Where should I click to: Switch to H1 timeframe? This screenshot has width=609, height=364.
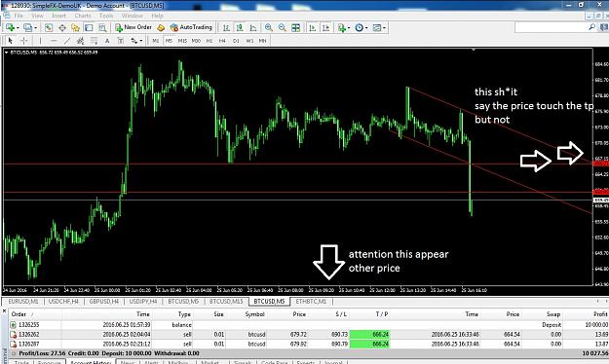209,40
